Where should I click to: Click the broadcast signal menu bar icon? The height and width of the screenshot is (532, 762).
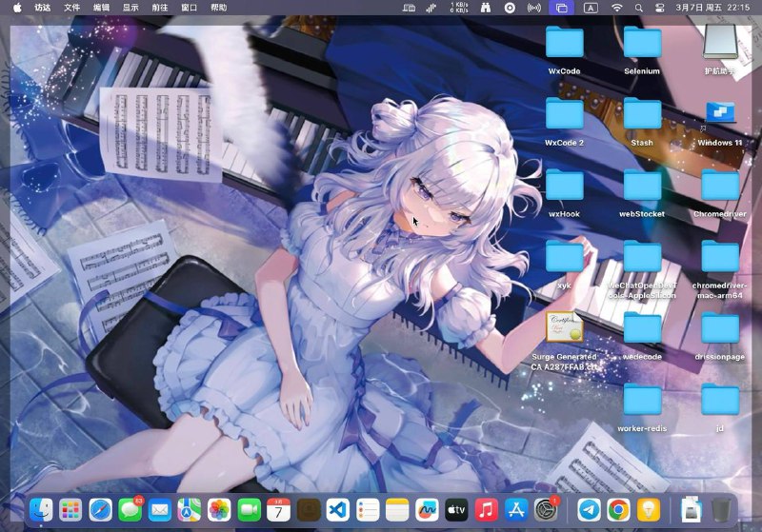point(534,8)
